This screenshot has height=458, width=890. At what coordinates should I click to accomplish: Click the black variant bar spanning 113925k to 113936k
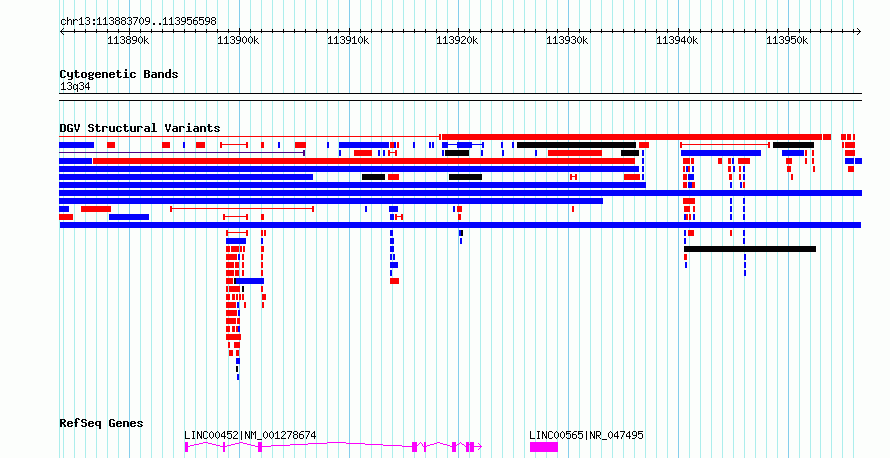576,145
